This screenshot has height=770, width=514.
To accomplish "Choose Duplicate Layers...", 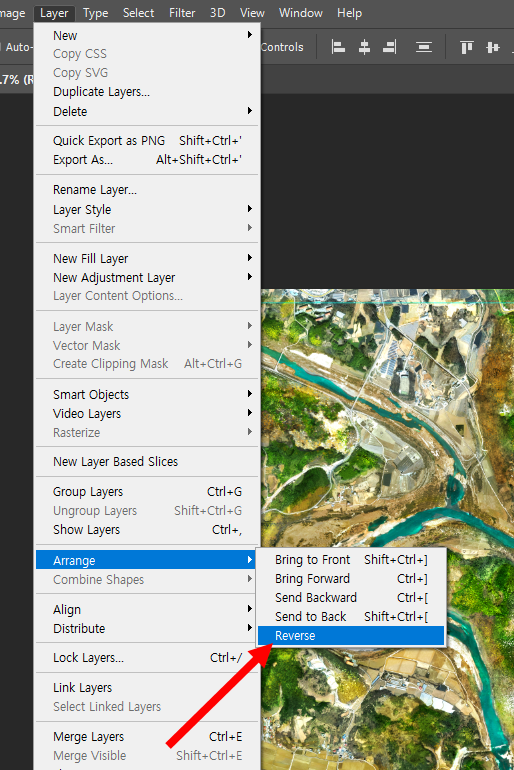I will [x=147, y=92].
